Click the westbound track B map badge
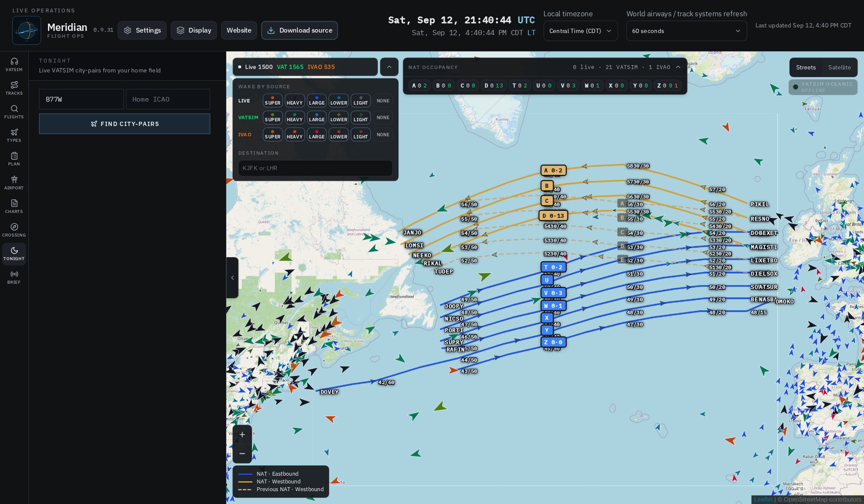The width and height of the screenshot is (864, 504). coord(546,186)
